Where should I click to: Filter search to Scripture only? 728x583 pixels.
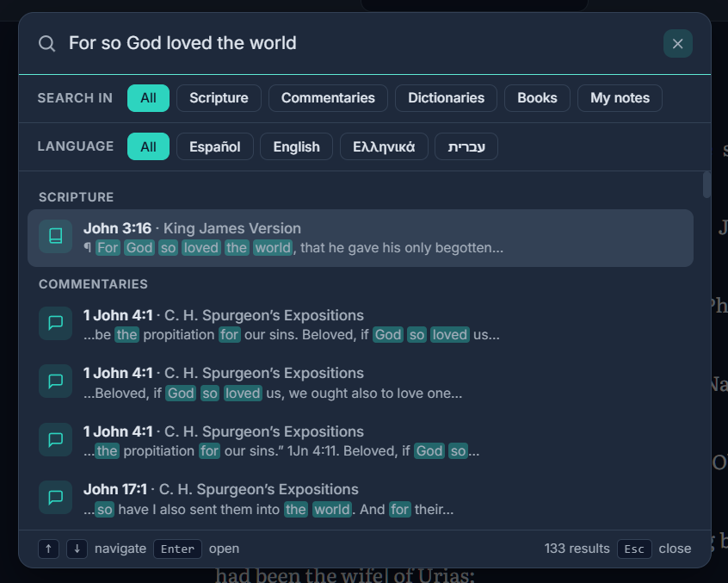pyautogui.click(x=219, y=98)
